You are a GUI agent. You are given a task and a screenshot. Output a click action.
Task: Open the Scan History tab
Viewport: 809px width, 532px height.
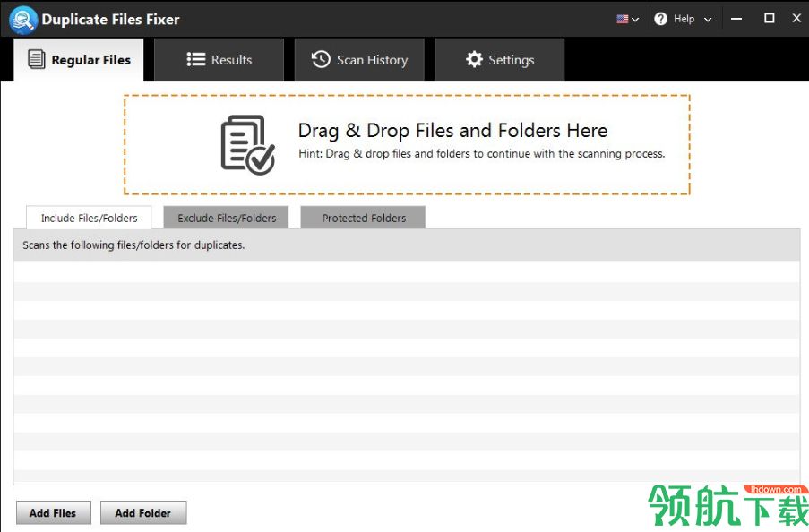tap(359, 60)
